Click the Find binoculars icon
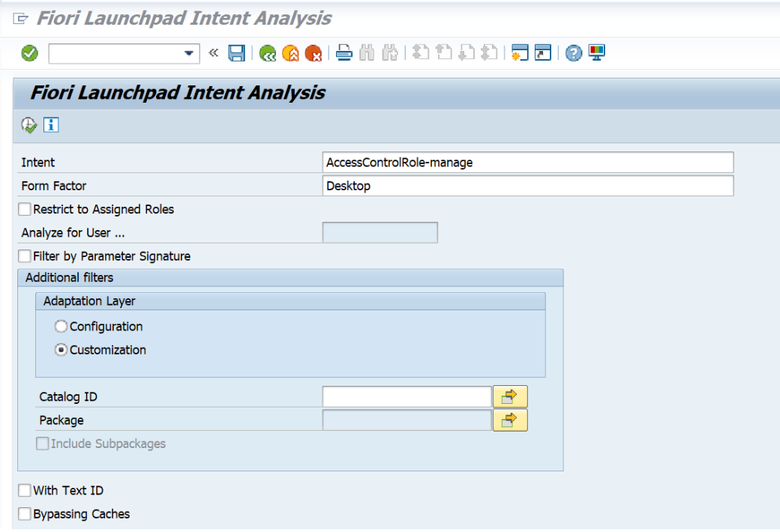This screenshot has width=780, height=532. pos(367,52)
